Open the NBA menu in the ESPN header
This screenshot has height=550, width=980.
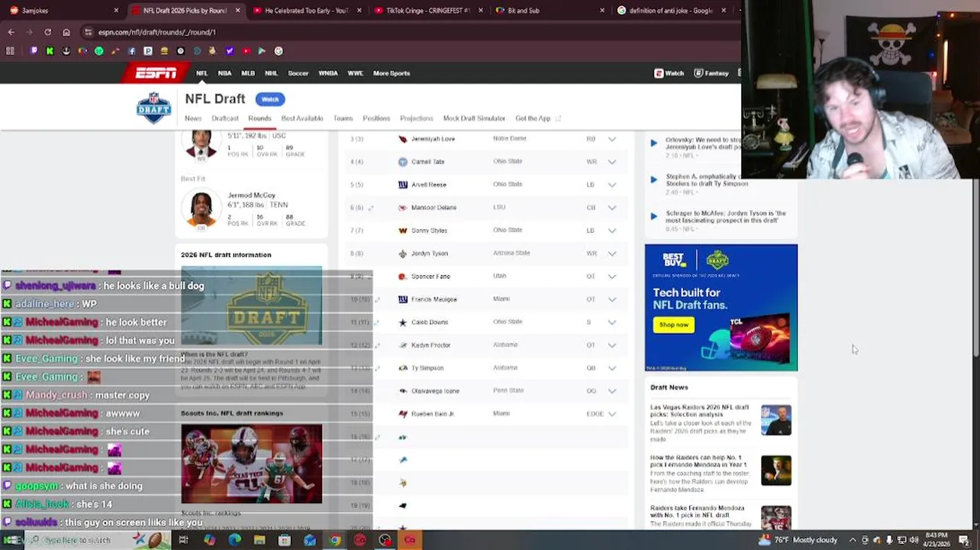(x=224, y=73)
